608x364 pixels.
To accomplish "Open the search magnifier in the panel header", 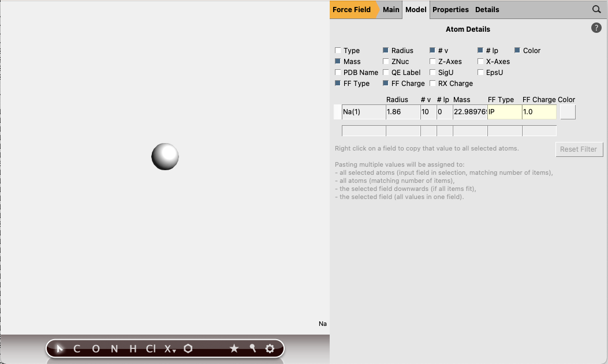I will [598, 9].
